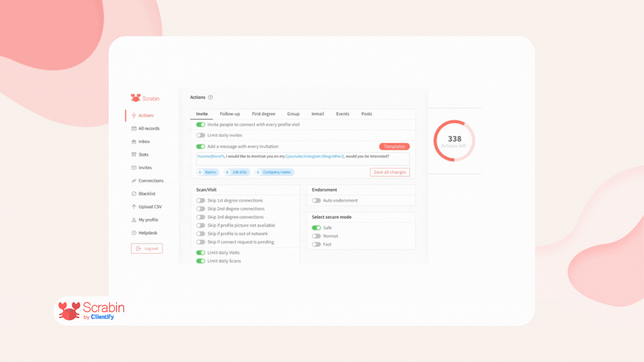Open the Actions lightning icon in sidebar
The height and width of the screenshot is (362, 644).
click(134, 115)
